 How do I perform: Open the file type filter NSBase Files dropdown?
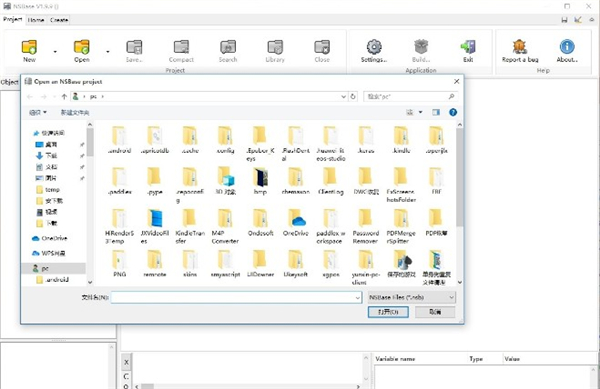[412, 297]
